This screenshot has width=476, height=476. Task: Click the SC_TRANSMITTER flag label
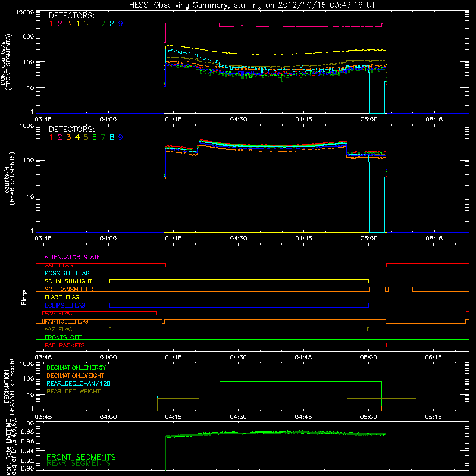(68, 289)
